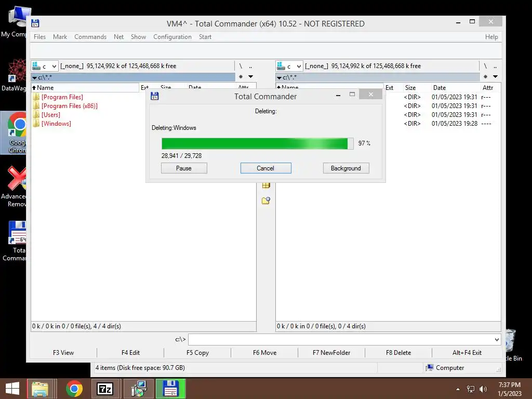This screenshot has height=399, width=532.
Task: Click the volume speaker tray icon
Action: 483,389
